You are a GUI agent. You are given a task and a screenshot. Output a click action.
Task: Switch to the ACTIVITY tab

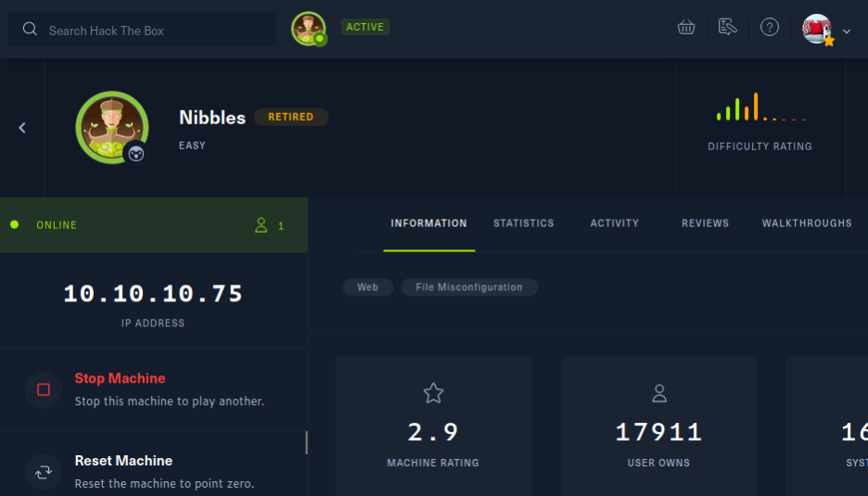[615, 223]
